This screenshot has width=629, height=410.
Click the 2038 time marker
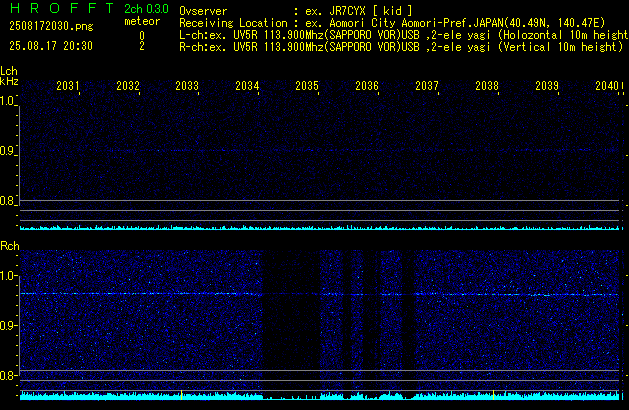(x=487, y=86)
